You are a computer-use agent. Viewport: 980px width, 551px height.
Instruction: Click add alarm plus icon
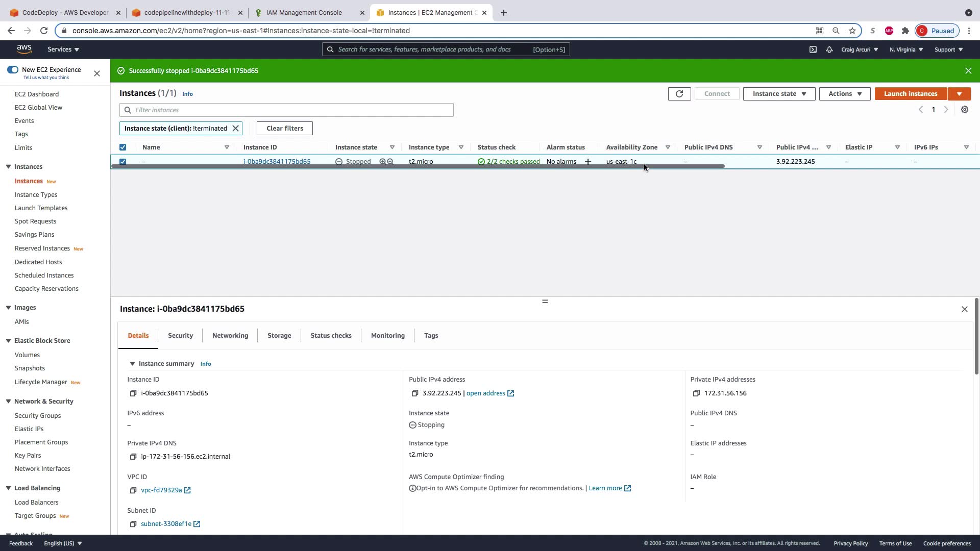(x=588, y=162)
